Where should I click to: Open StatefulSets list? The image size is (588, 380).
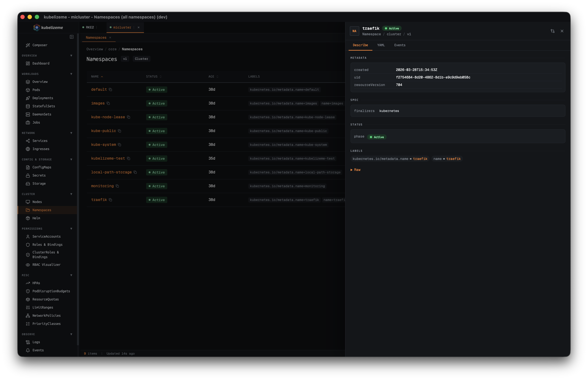click(44, 106)
